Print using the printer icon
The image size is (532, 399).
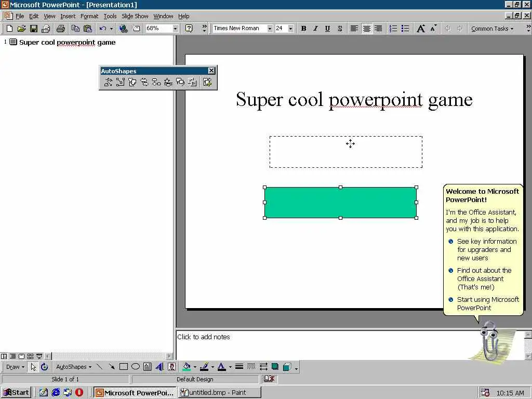tap(60, 29)
